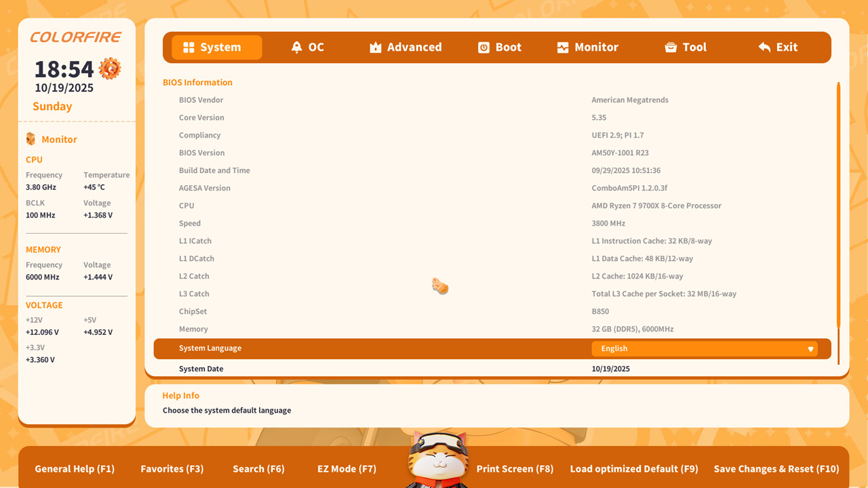868x488 pixels.
Task: Click the Advanced tab castle icon
Action: 375,47
